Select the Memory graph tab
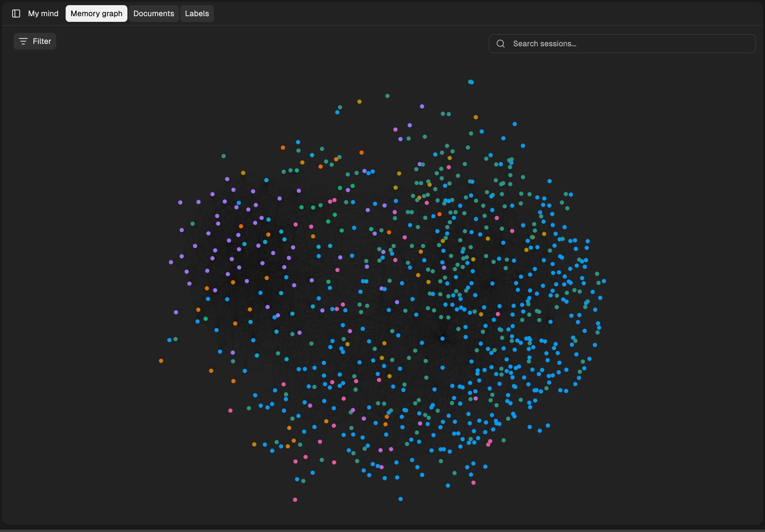 pos(96,13)
